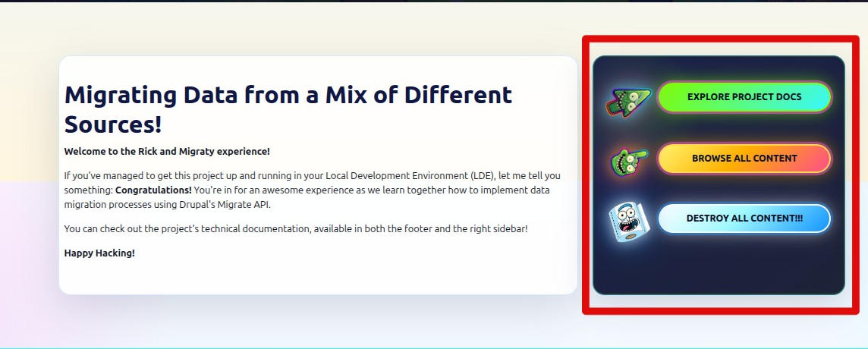Click the text Welcome to the Rick and Migraty experience!
The height and width of the screenshot is (349, 868).
167,151
